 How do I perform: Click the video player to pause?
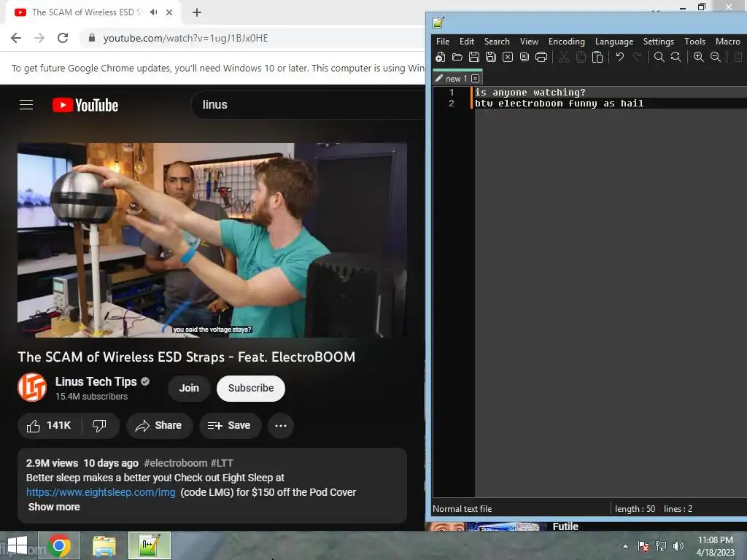tap(212, 240)
